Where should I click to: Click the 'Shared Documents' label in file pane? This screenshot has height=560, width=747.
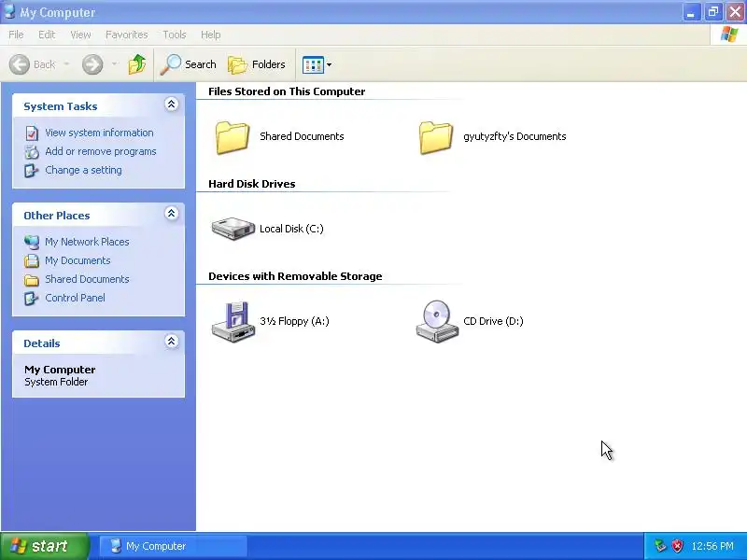pyautogui.click(x=302, y=136)
